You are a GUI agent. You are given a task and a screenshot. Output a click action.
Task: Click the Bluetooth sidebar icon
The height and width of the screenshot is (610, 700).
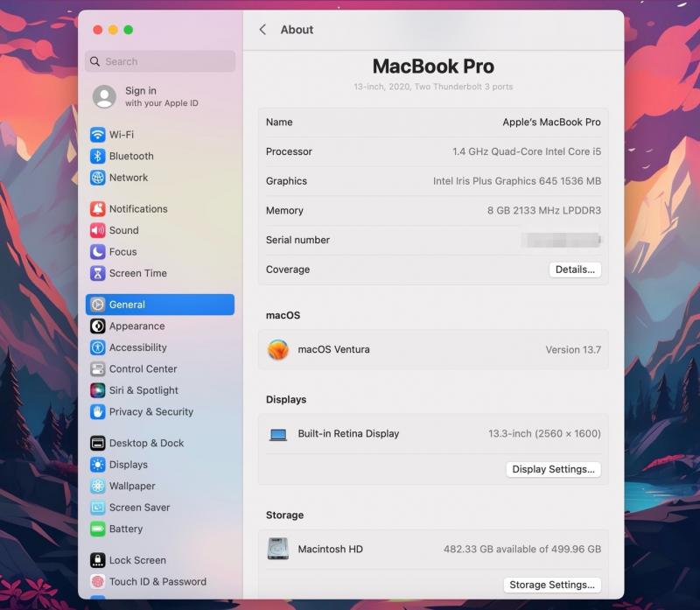98,156
